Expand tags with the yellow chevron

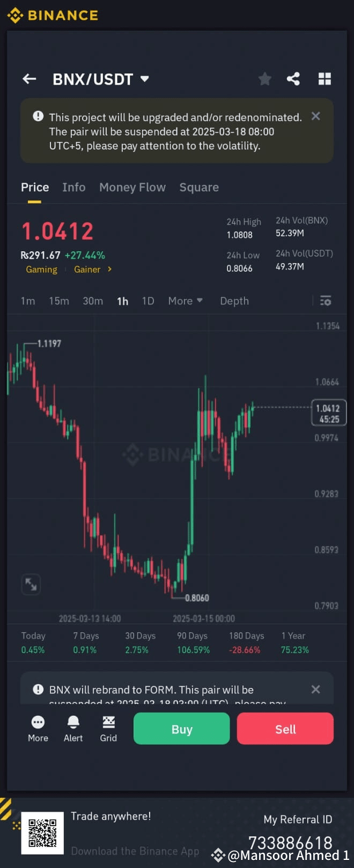[109, 269]
